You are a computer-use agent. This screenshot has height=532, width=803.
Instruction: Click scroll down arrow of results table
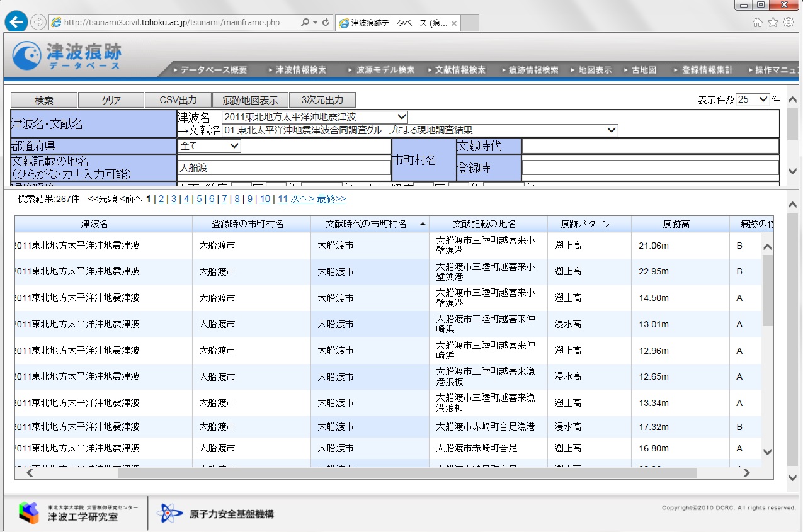click(x=767, y=451)
